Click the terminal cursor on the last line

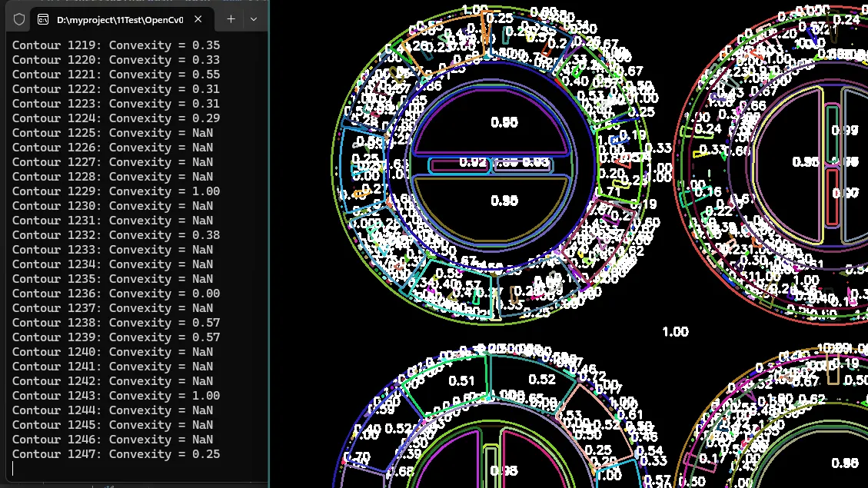tap(14, 469)
